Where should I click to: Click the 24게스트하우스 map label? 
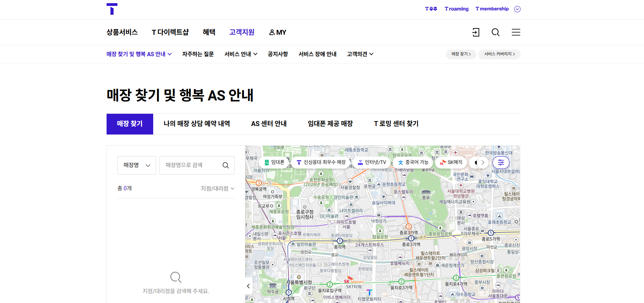(370, 245)
